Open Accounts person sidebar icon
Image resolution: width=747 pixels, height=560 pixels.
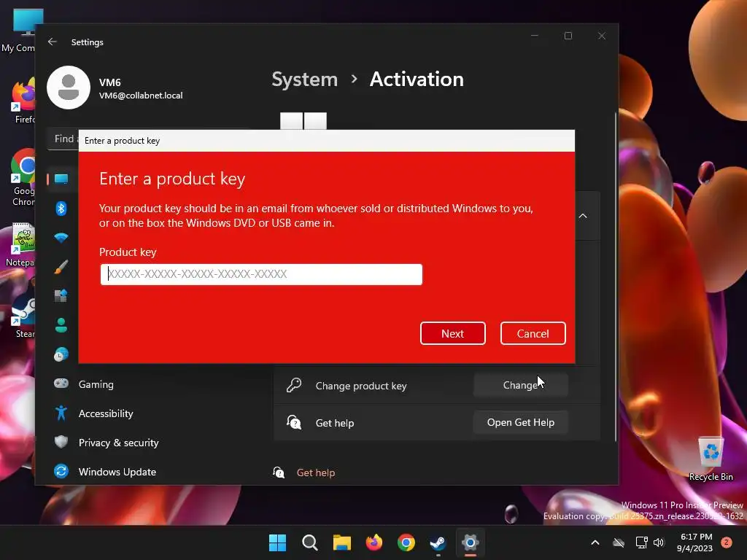61,325
